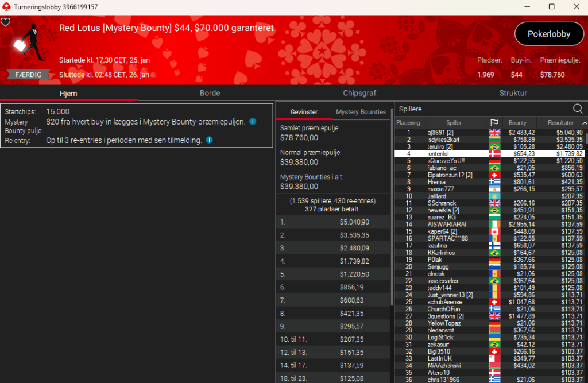Viewport: 588px width, 383px height.
Task: Click the flag icon beside player aj8691
Action: [x=494, y=133]
